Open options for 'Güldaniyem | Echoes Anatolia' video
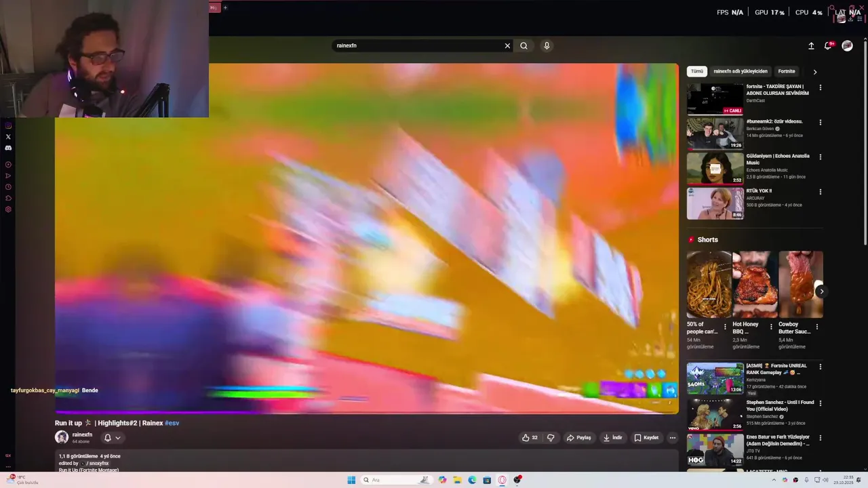This screenshot has width=868, height=488. [821, 157]
